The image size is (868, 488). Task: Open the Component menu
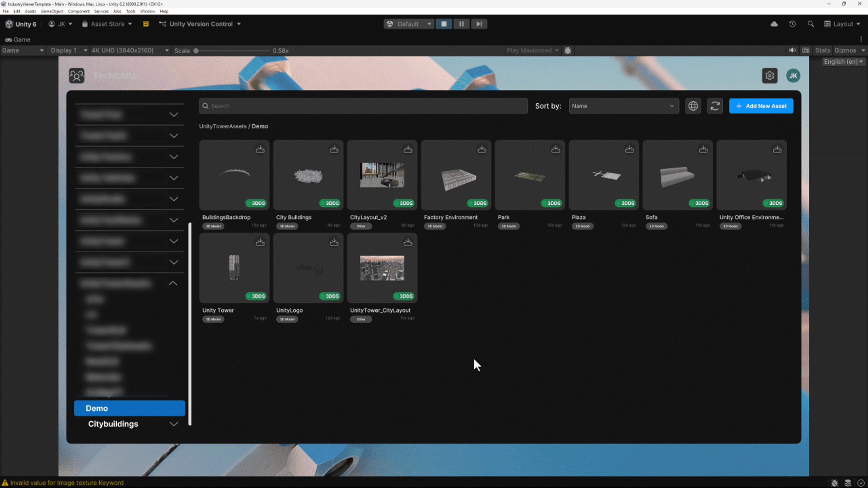(79, 11)
